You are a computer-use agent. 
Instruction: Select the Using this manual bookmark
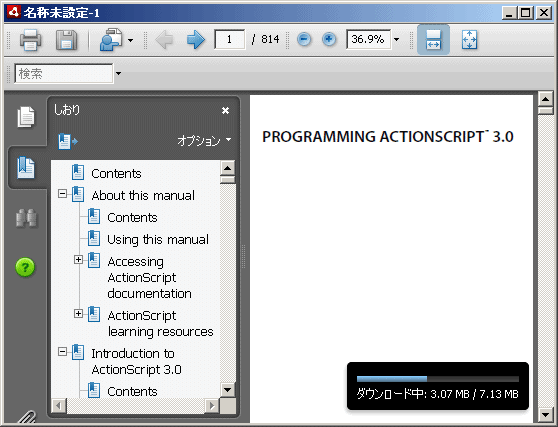point(158,239)
